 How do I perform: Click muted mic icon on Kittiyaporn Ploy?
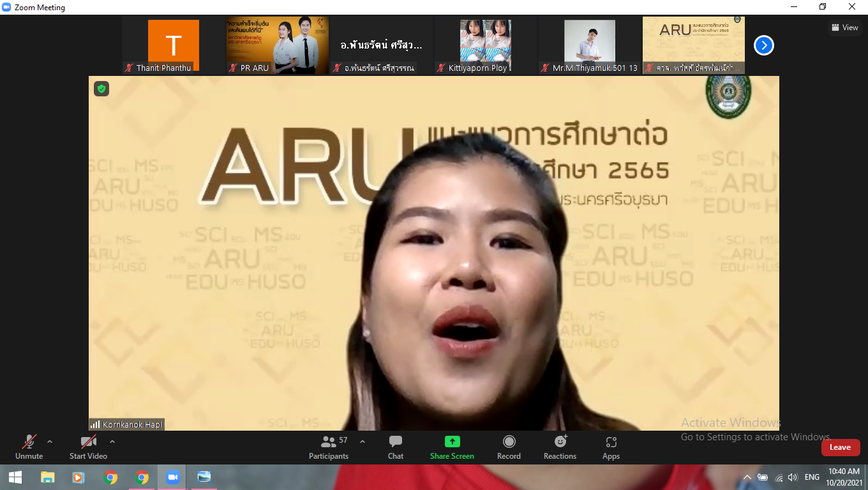pos(441,68)
